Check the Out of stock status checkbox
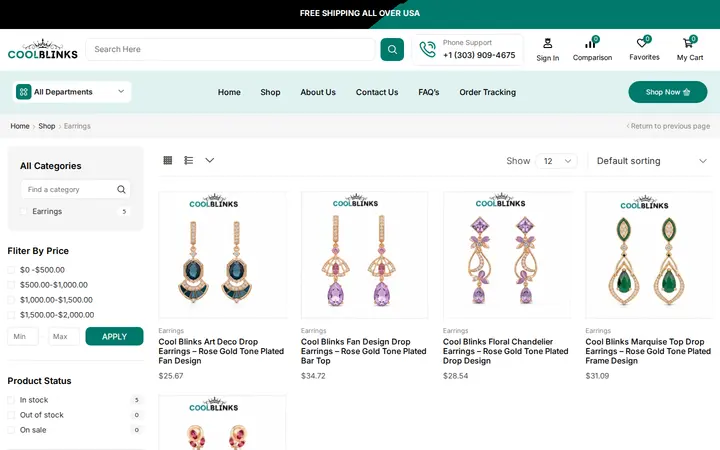720x450 pixels. (11, 415)
